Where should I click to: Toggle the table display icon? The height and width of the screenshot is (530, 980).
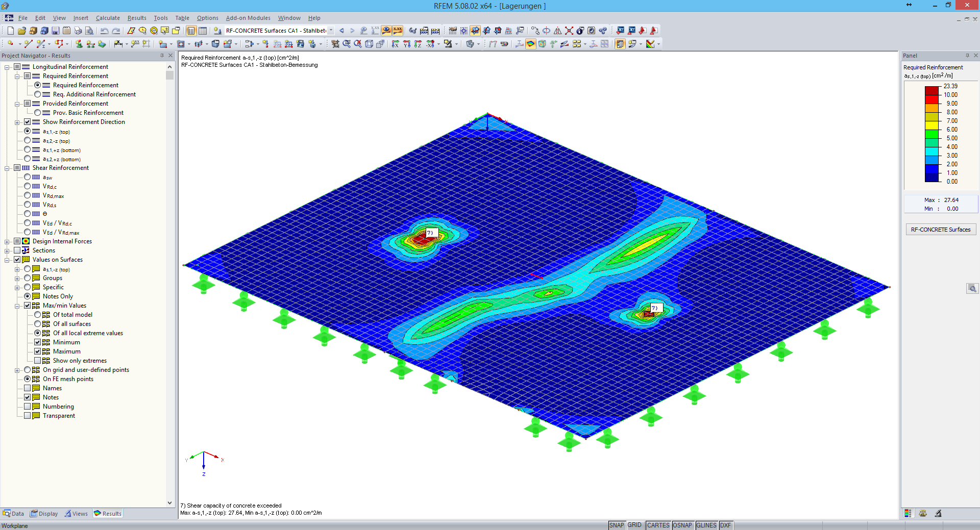[203, 31]
